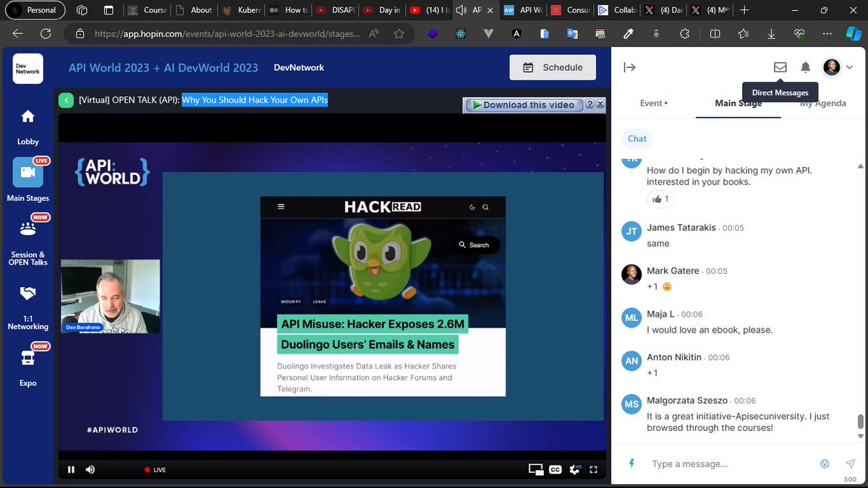Open the notifications bell

click(x=805, y=67)
